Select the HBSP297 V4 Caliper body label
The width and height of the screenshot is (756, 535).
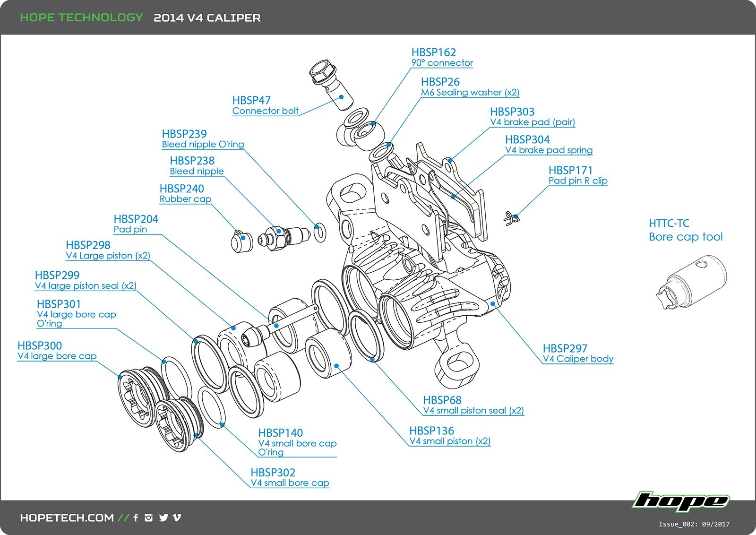point(578,354)
